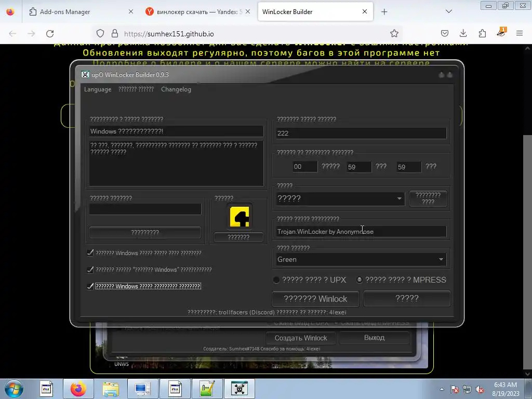532x399 pixels.
Task: Click the extension icon with orange badge
Action: click(501, 32)
